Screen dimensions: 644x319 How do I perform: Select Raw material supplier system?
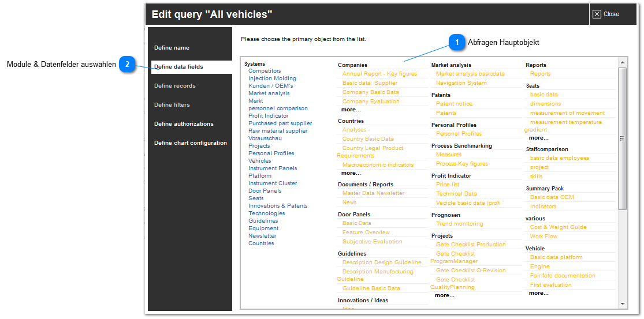click(278, 131)
